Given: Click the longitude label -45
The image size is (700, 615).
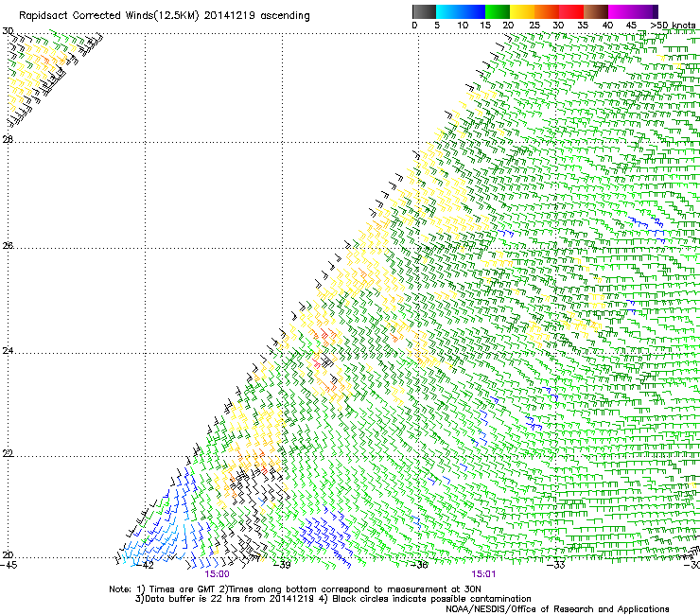Looking at the screenshot, I should (x=9, y=565).
